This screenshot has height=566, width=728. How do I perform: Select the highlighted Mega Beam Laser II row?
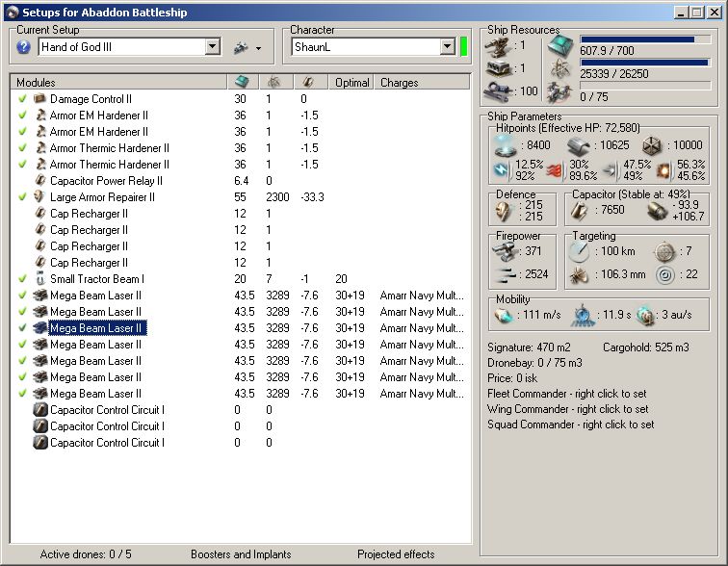(97, 328)
